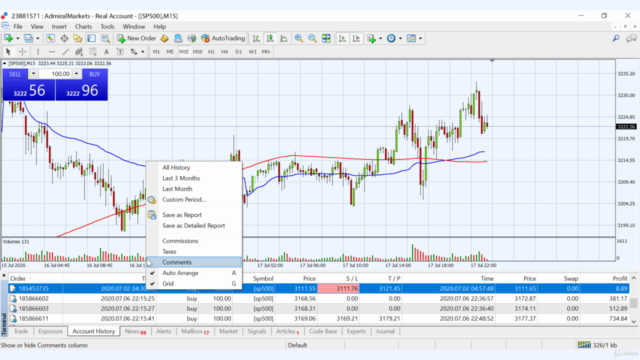
Task: Open Profiles dropdown arrow
Action: [x=38, y=38]
